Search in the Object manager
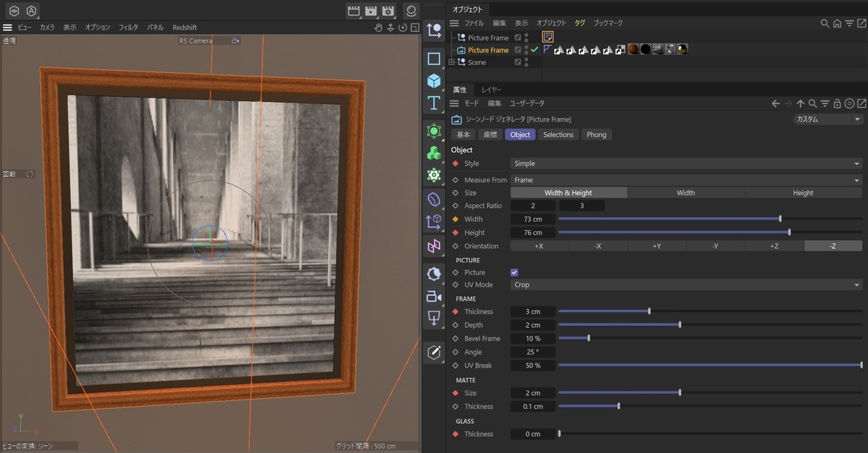 pyautogui.click(x=825, y=23)
